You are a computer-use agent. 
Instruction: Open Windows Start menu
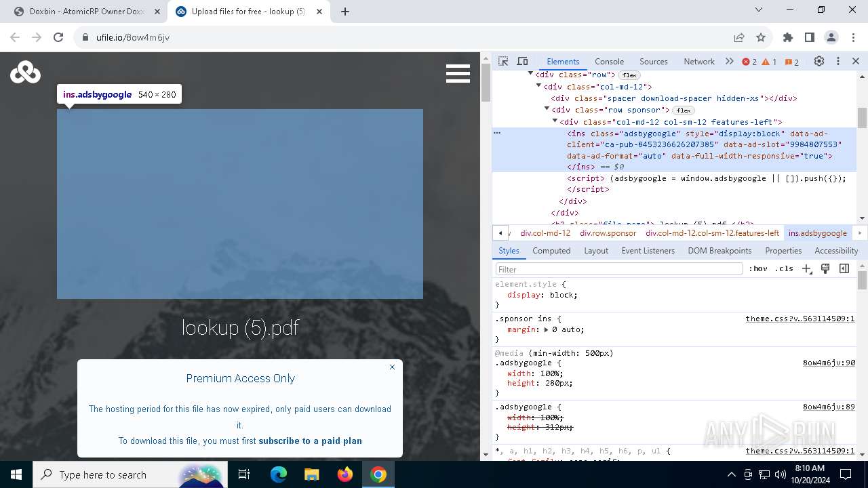pos(16,474)
